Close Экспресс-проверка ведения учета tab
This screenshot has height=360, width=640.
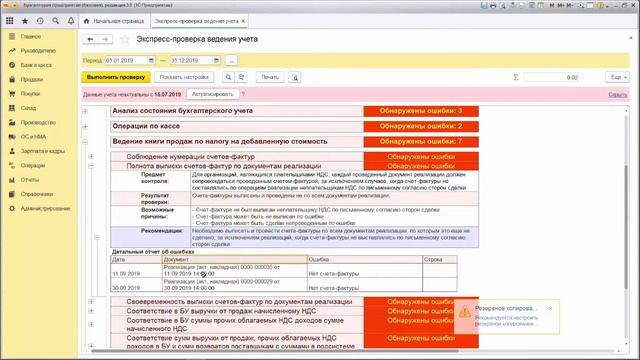tap(243, 21)
